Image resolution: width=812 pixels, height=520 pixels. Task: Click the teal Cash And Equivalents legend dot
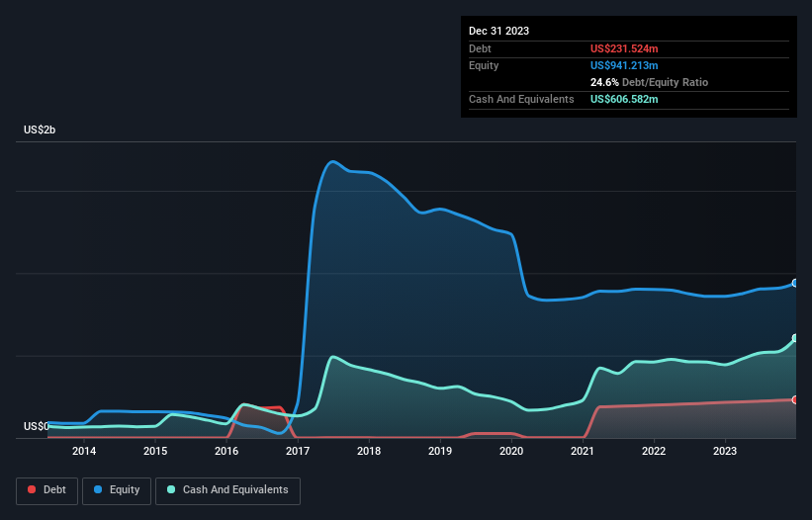[171, 489]
